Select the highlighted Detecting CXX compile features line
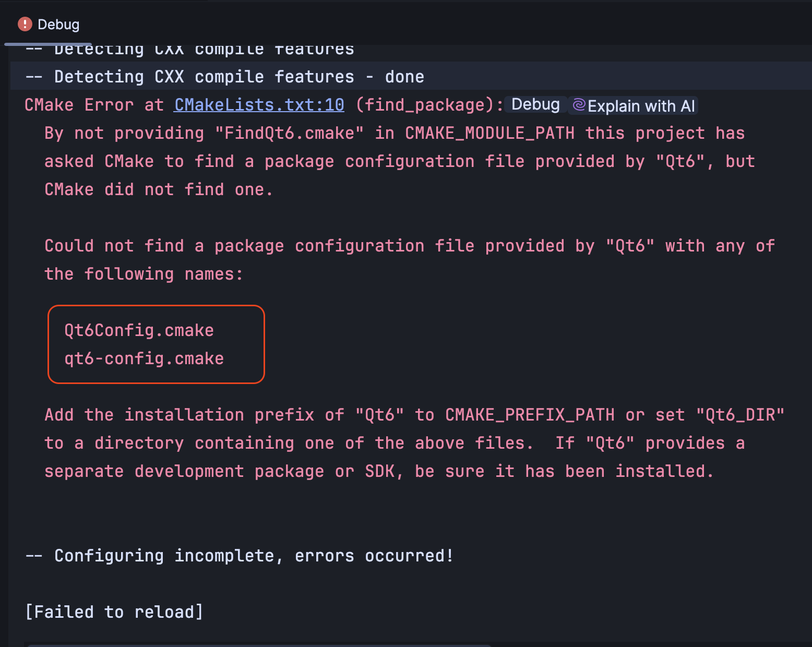This screenshot has height=647, width=812. 224,76
